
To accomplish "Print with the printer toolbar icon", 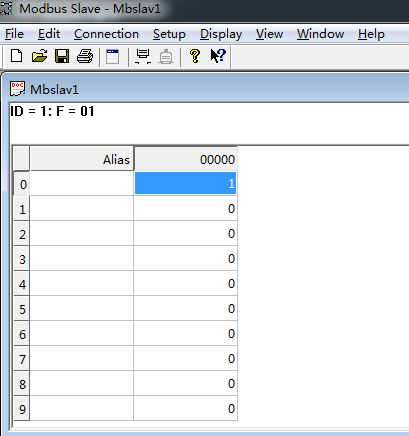I will [x=85, y=56].
